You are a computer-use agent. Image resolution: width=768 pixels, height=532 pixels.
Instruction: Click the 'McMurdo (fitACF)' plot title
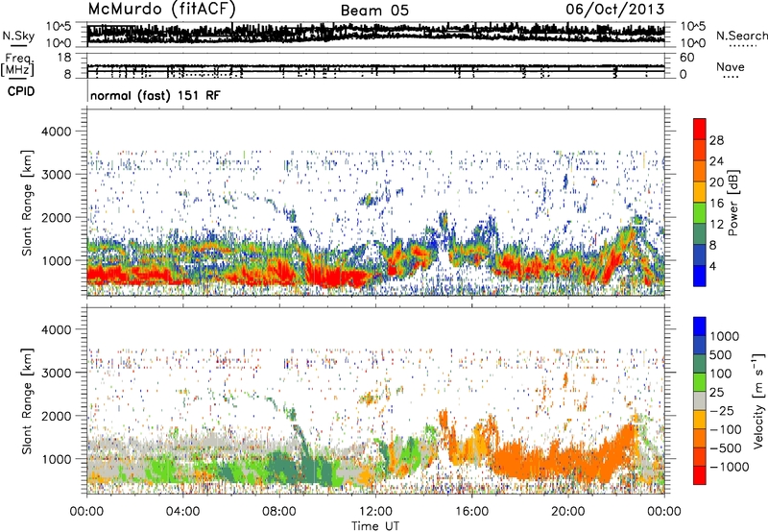[161, 10]
